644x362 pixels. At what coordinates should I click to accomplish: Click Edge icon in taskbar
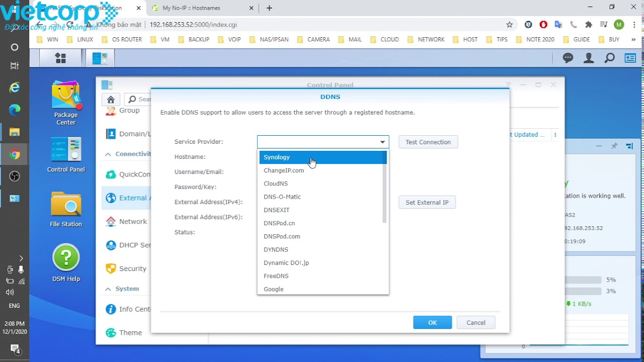pos(15,110)
